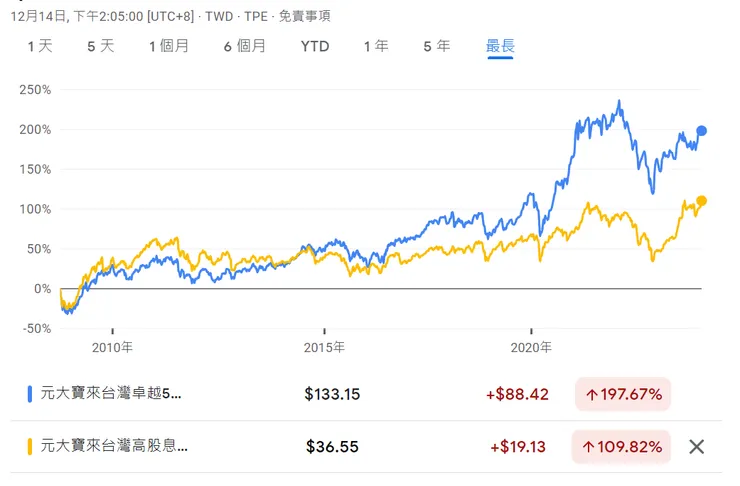Screen dimensions: 740x486
Task: Click the blue endpoint dot on chart
Action: pos(702,131)
